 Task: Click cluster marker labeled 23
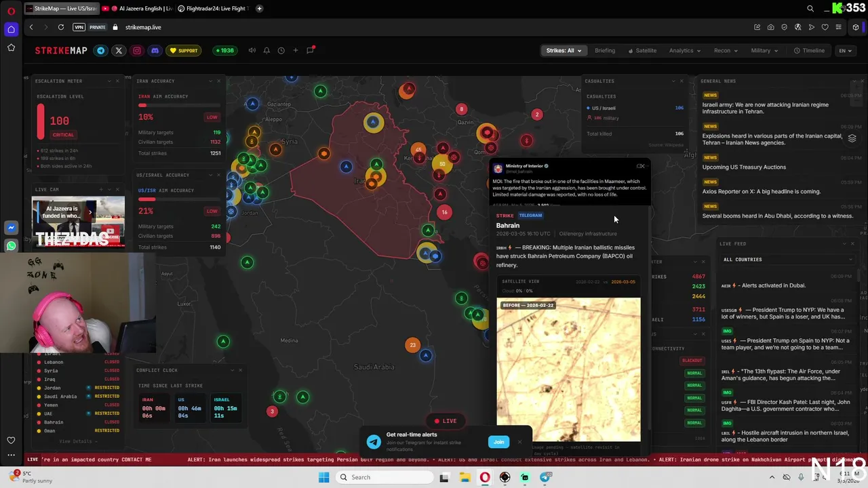tap(412, 345)
